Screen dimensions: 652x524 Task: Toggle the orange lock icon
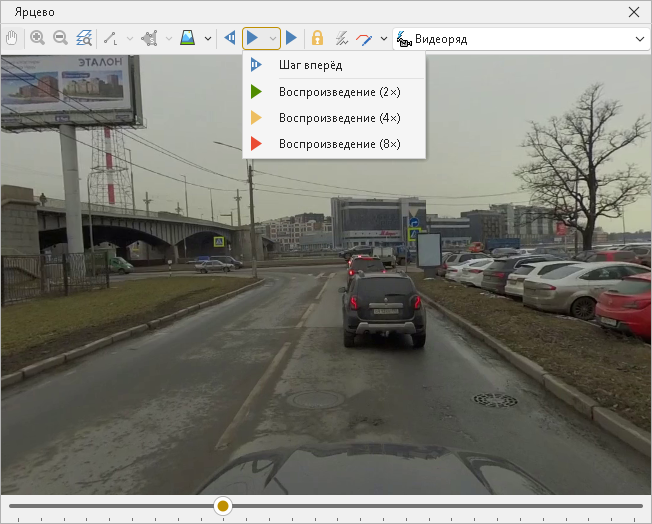[x=317, y=39]
